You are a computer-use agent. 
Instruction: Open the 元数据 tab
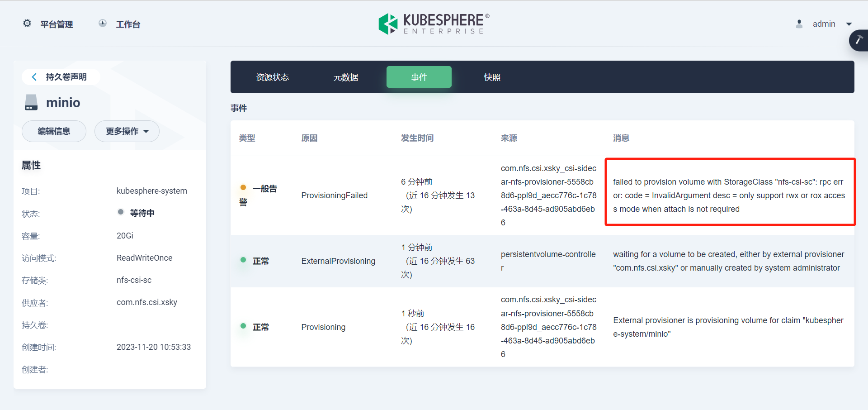(x=345, y=77)
